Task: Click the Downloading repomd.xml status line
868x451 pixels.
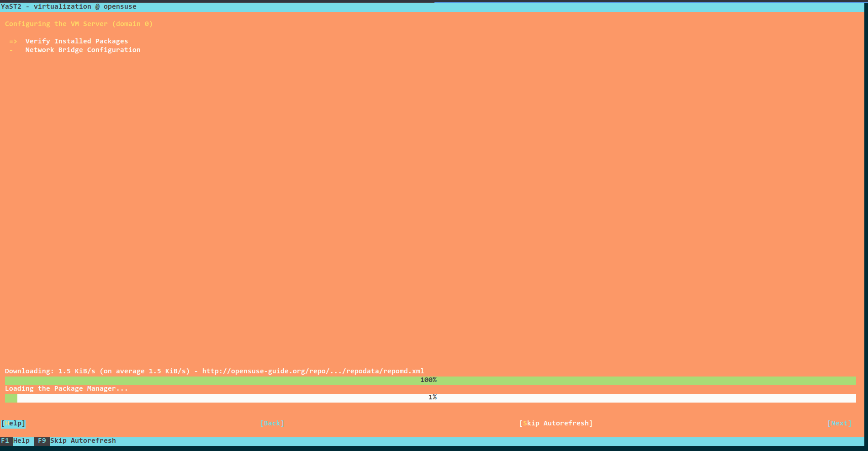Action: coord(215,371)
